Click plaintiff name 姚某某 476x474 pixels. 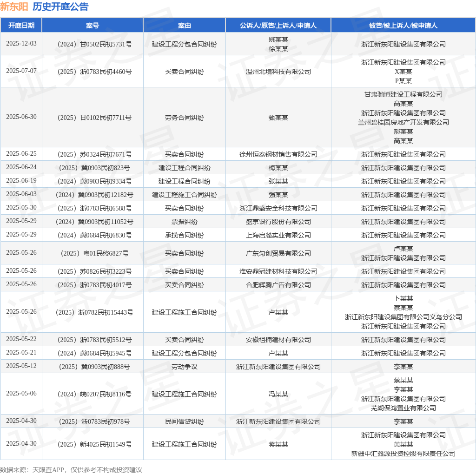(278, 39)
